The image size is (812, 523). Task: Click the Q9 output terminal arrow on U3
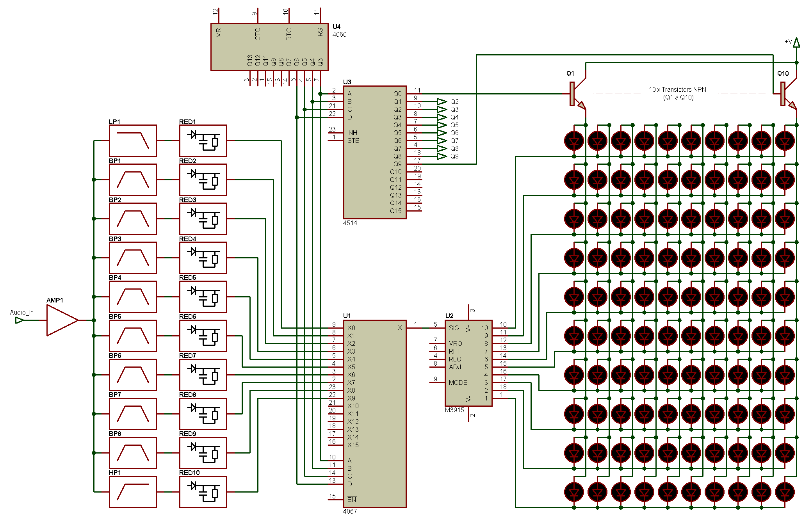point(442,156)
